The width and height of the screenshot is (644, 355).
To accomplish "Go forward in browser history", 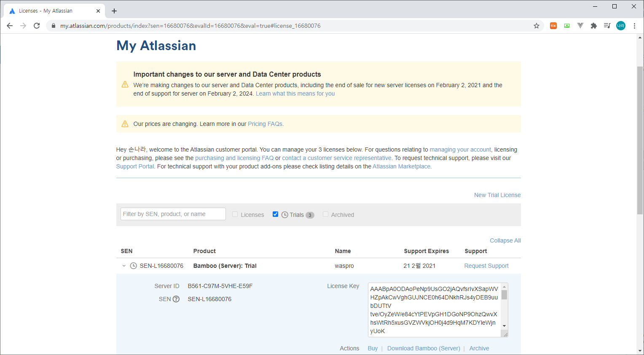I will [x=23, y=26].
